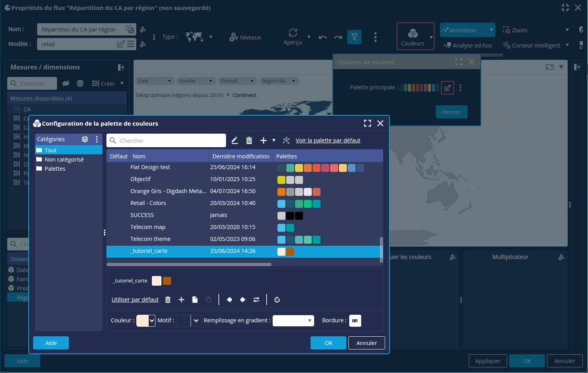This screenshot has height=373, width=588.
Task: Select the Non catégorisé category folder
Action: pyautogui.click(x=64, y=160)
